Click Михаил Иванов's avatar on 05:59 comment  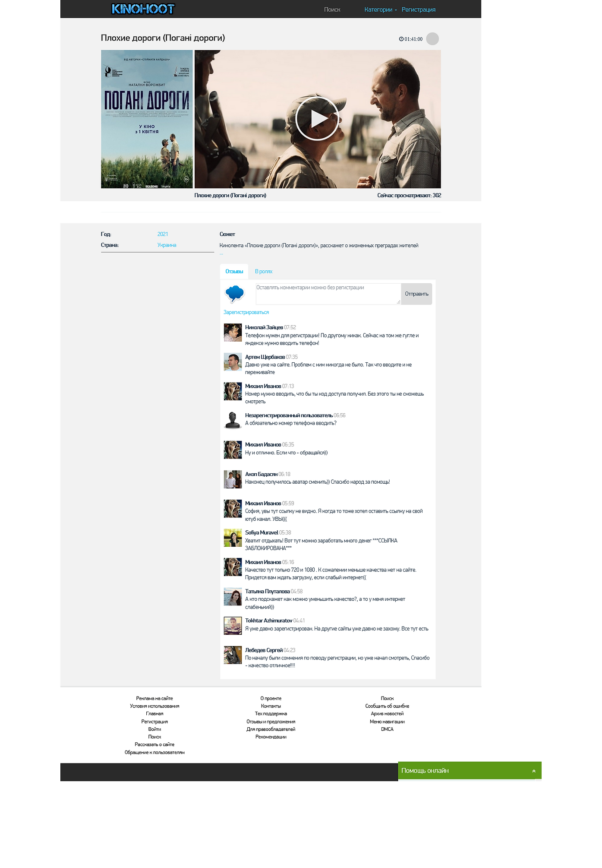233,508
